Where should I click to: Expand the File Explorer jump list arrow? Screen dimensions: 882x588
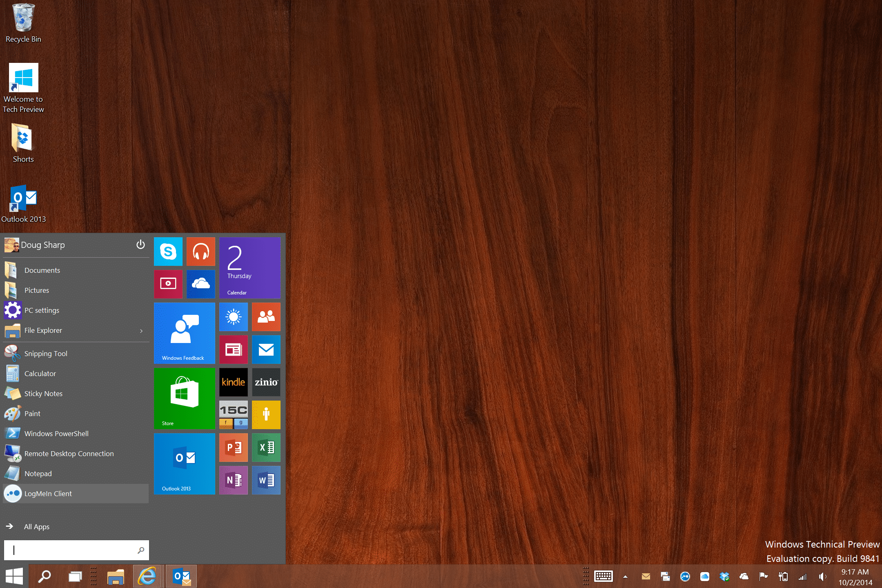[x=141, y=331]
